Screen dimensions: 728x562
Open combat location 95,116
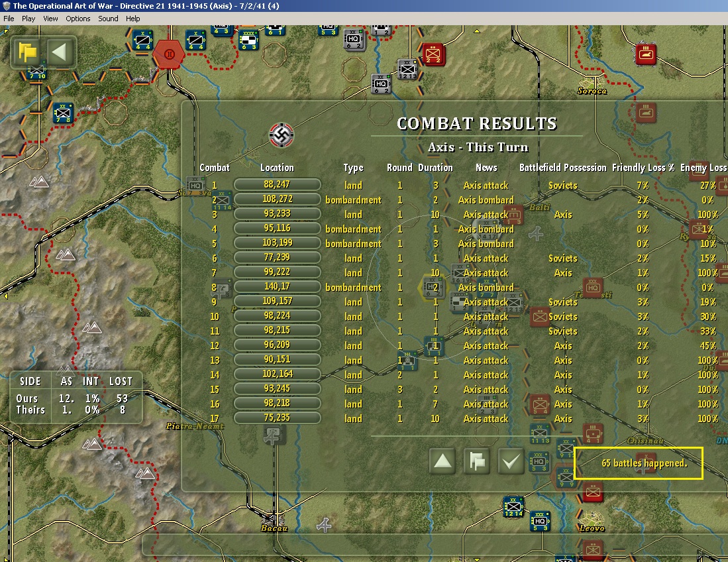pyautogui.click(x=277, y=228)
